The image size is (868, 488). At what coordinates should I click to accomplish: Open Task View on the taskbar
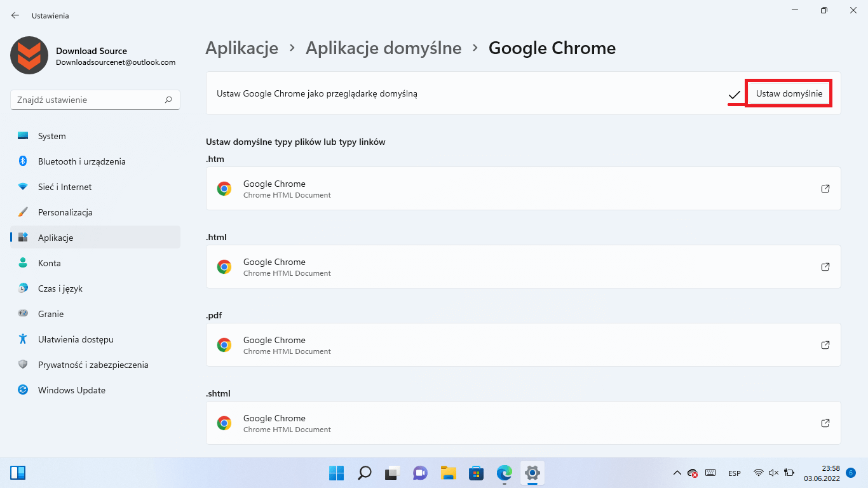[x=392, y=473]
